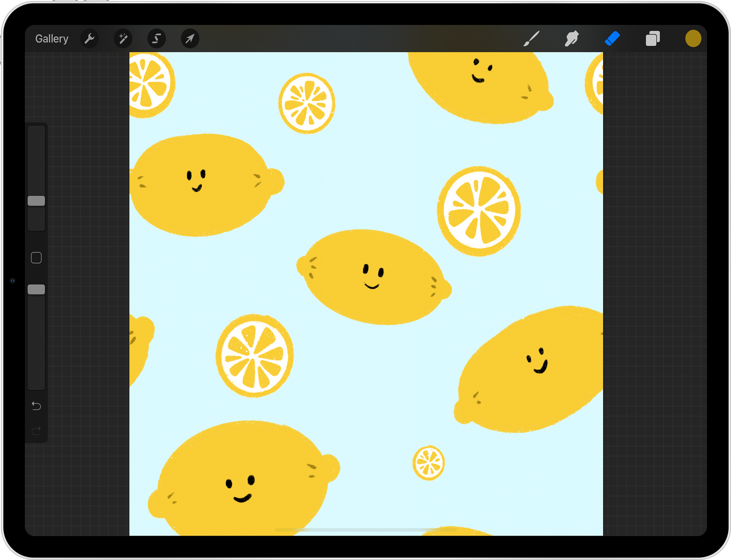Open the Adjustments magic wand menu
Image resolution: width=731 pixels, height=560 pixels.
(123, 39)
